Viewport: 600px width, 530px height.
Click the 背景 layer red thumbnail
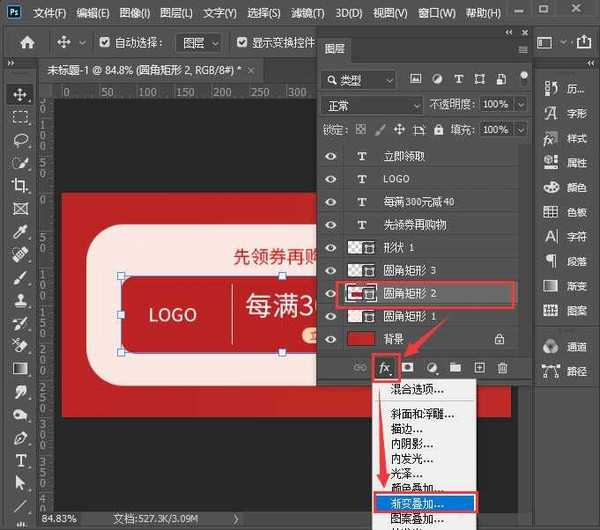360,339
